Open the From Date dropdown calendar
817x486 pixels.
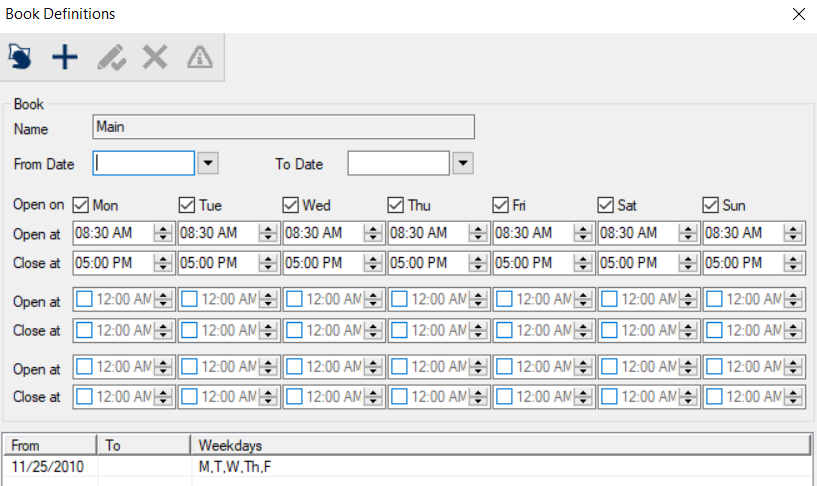(x=208, y=163)
